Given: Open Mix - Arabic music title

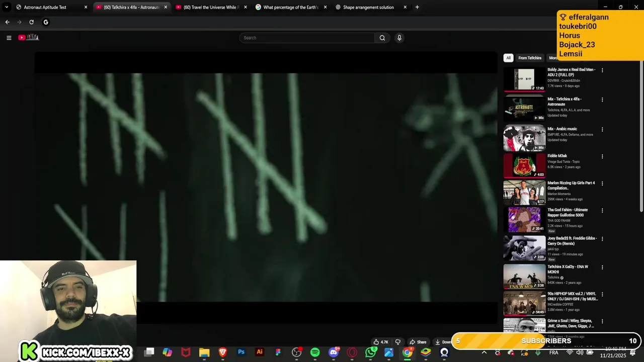Looking at the screenshot, I should point(562,129).
